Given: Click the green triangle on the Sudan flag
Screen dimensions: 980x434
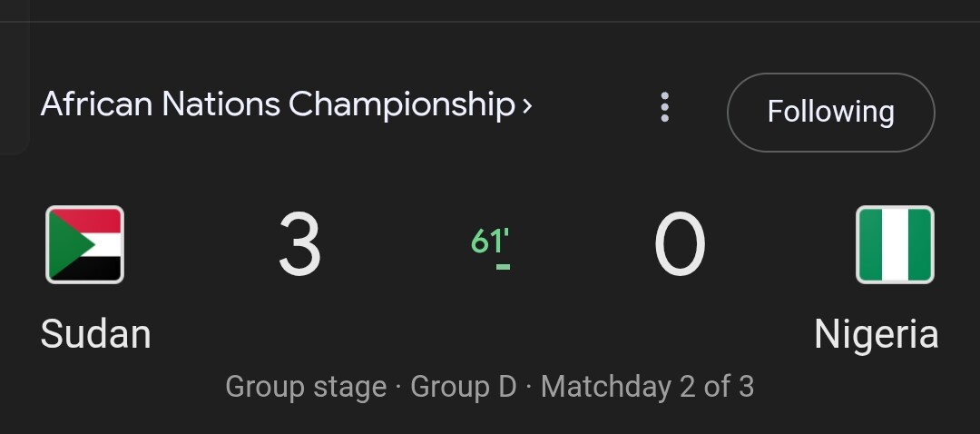Looking at the screenshot, I should 67,244.
